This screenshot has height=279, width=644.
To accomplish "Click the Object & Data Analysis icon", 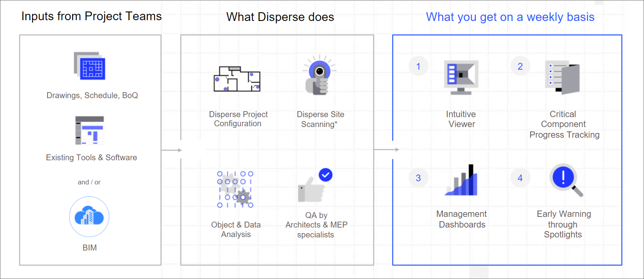I will coord(235,190).
